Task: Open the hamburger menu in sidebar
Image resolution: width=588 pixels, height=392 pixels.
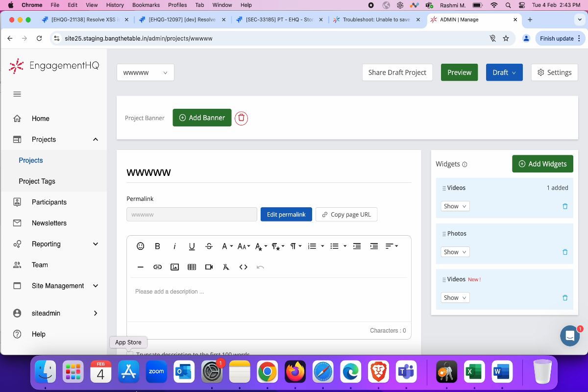Action: (x=17, y=94)
